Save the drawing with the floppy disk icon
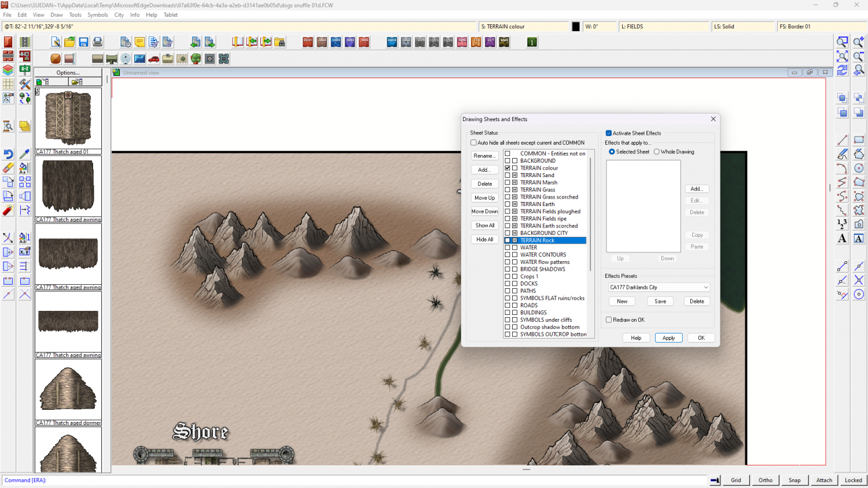This screenshot has width=868, height=488. point(83,42)
